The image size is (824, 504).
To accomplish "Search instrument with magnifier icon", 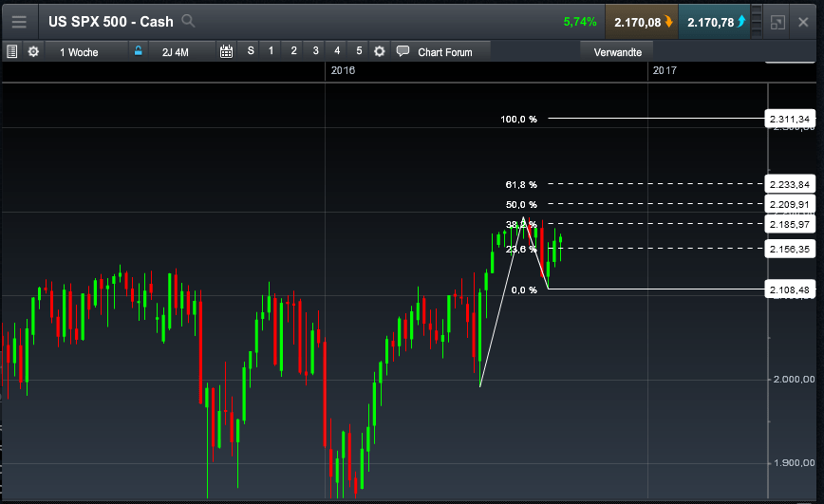I will coord(188,21).
